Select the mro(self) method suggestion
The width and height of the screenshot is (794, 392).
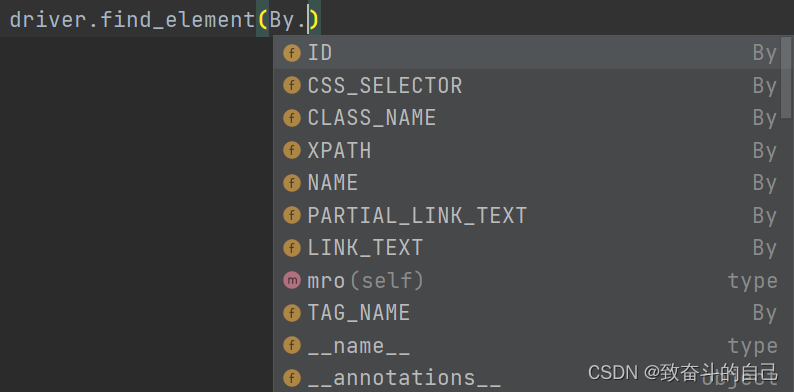click(x=527, y=281)
